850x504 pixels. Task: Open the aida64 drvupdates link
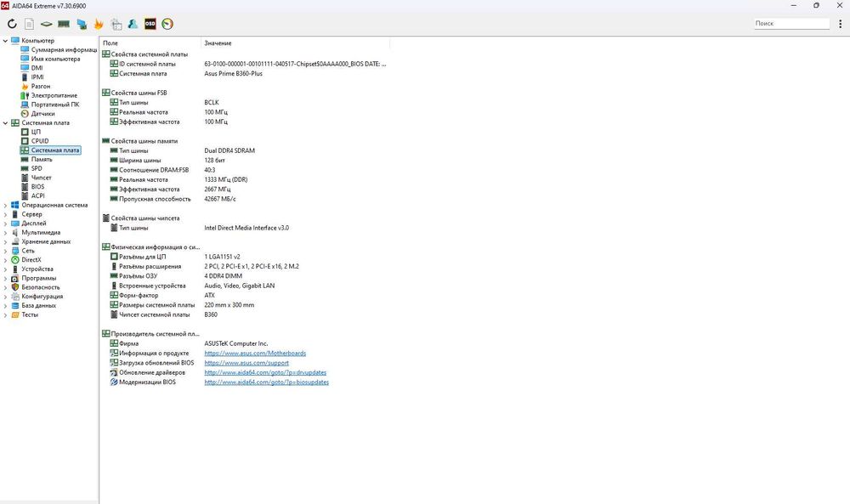tap(265, 373)
